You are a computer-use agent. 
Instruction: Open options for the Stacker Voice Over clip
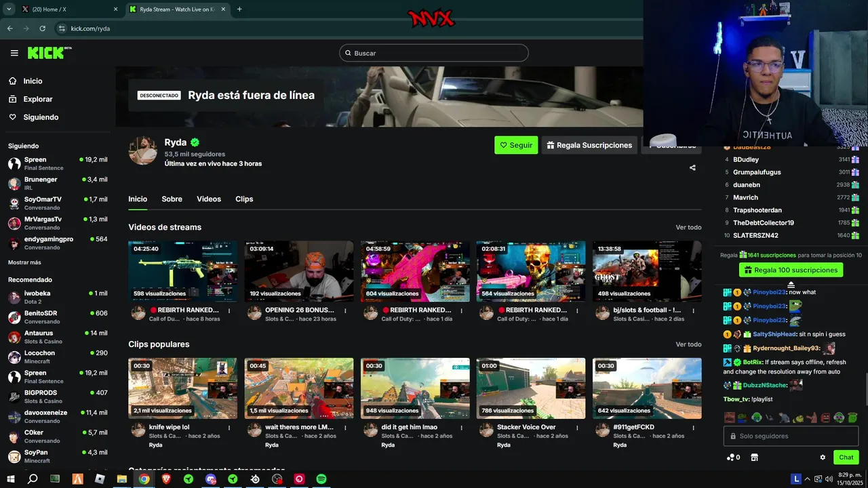coord(577,428)
